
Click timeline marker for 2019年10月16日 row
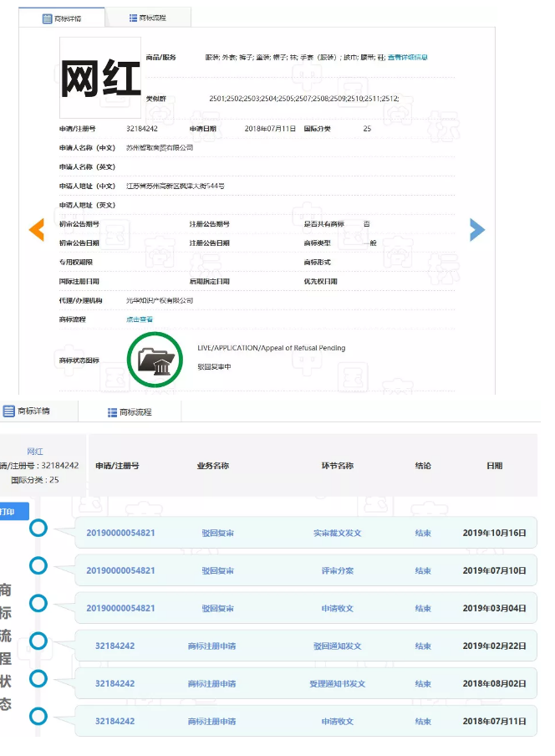coord(38,528)
